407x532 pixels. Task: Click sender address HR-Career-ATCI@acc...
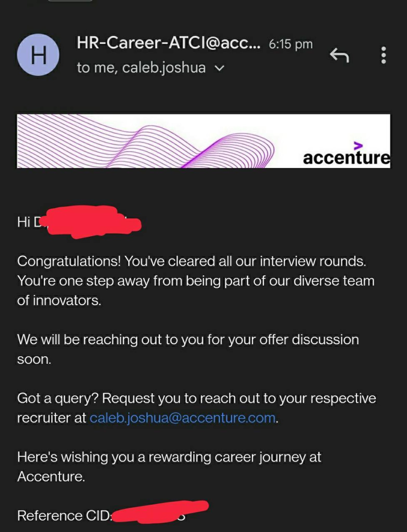point(168,43)
